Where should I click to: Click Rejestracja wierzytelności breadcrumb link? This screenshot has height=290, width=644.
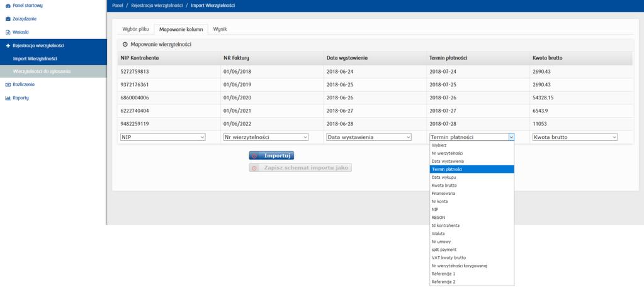click(157, 6)
